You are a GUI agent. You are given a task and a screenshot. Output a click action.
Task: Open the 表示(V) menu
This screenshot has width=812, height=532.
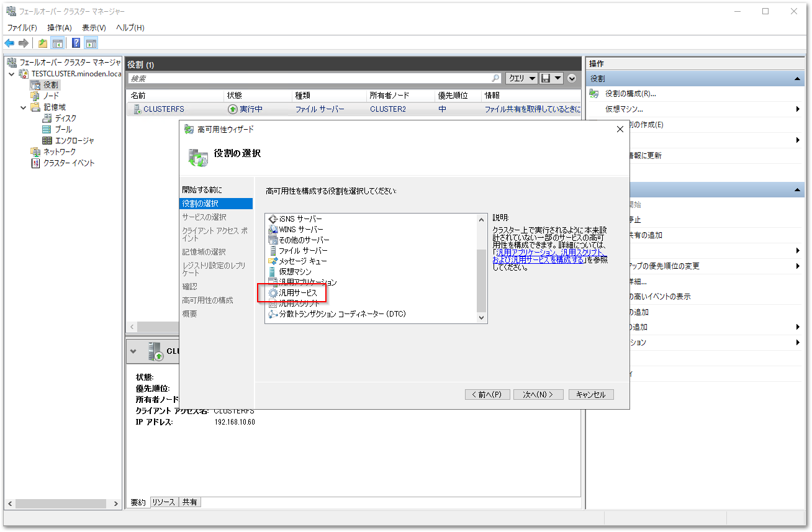tap(93, 27)
